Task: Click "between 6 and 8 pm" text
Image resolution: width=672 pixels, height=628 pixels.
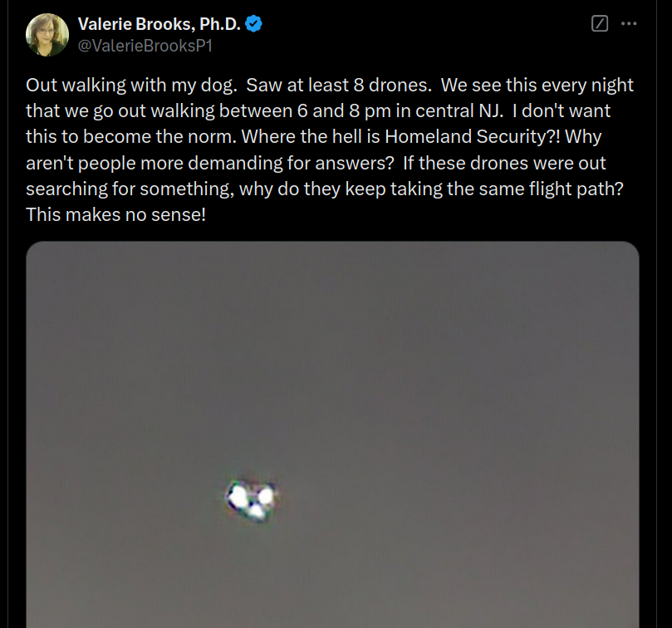Action: pyautogui.click(x=305, y=111)
